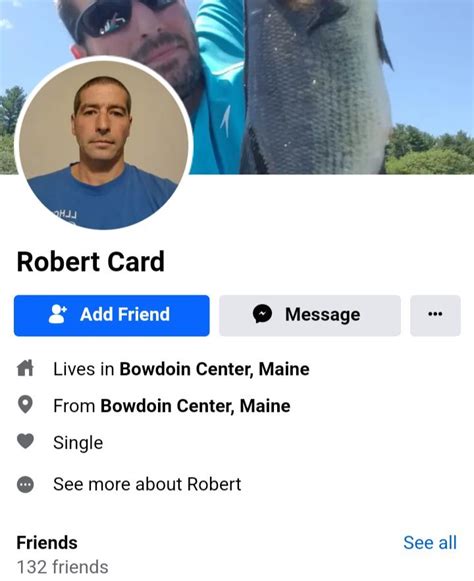Click the Robert Card profile name

click(90, 262)
